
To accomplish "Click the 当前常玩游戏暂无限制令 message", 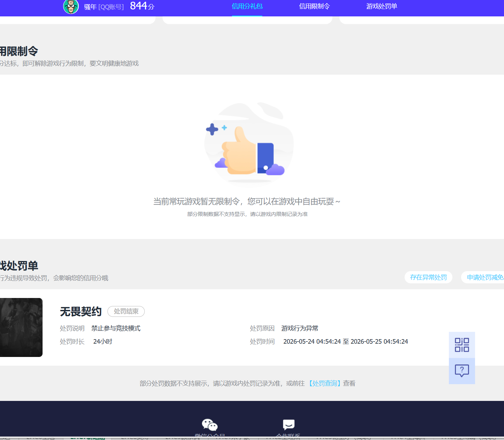I will point(247,202).
